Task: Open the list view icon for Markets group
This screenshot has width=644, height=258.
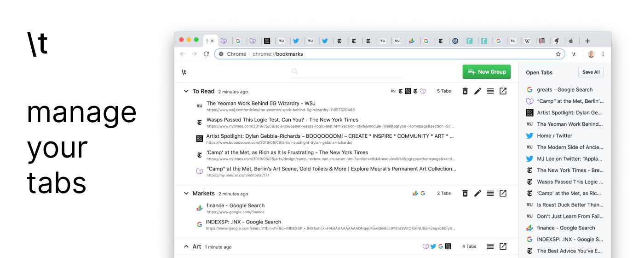Action: pos(490,193)
